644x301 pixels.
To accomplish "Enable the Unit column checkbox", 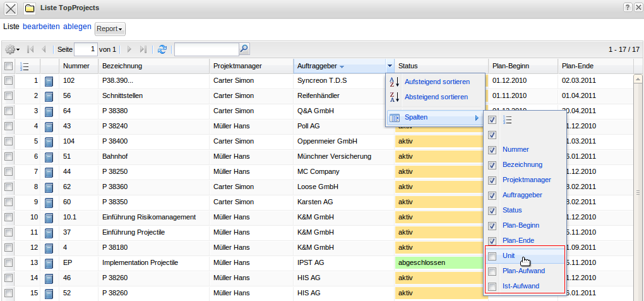I will coord(492,256).
